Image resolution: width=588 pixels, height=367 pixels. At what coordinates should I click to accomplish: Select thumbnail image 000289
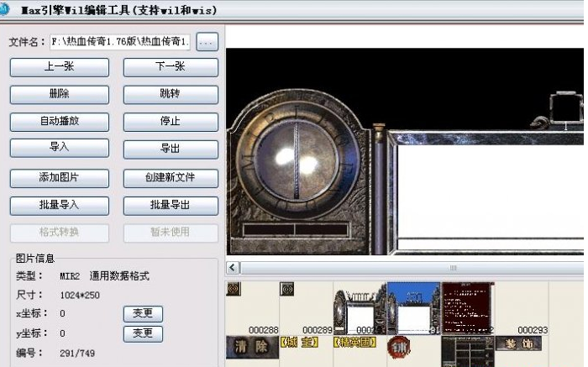pos(305,307)
